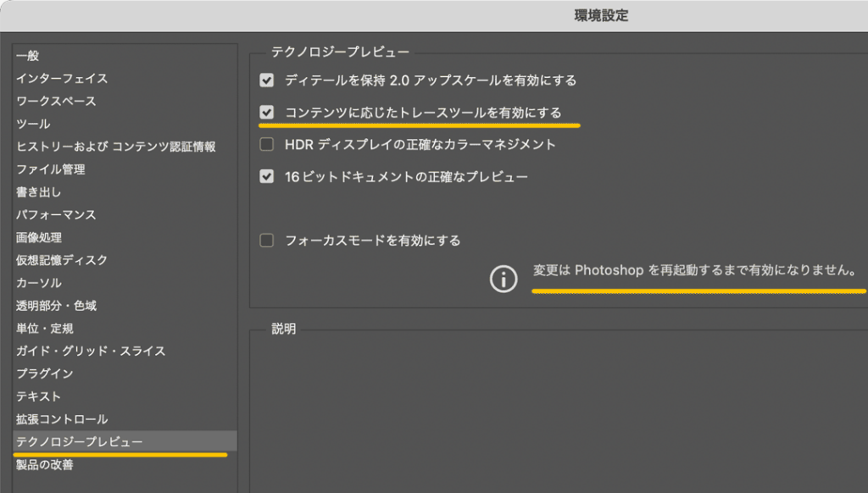Open ガイド・グリッド・スライス preferences
Image resolution: width=868 pixels, height=493 pixels.
point(91,351)
